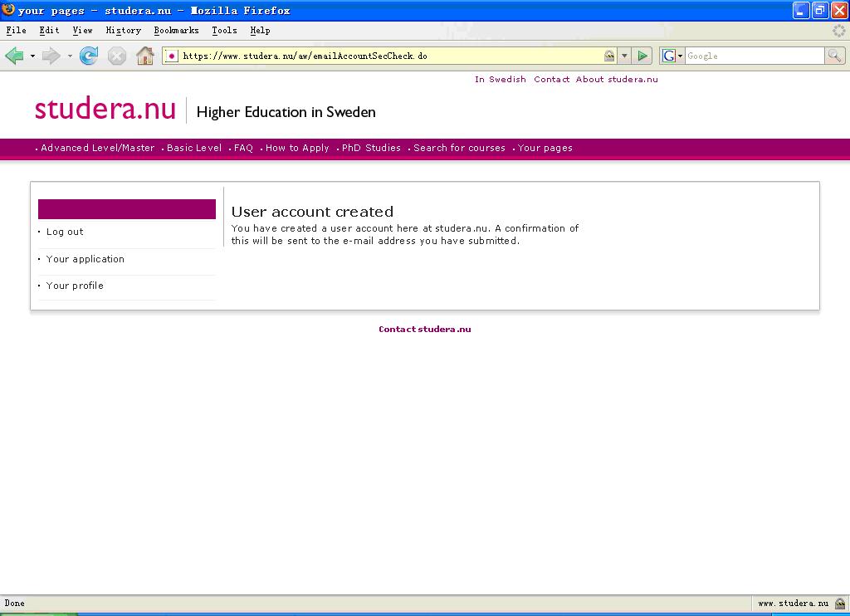Click the padlock icon in the status bar
The image size is (850, 616).
coord(840,603)
